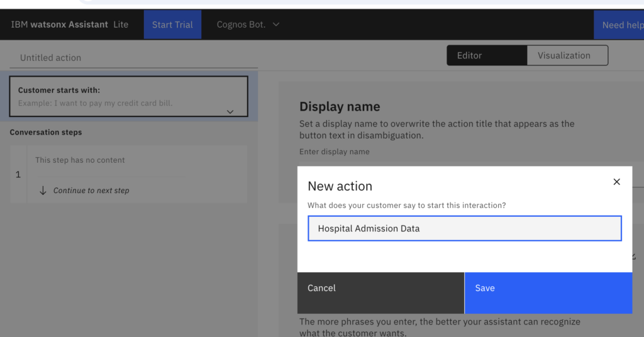Click the New action dialog title
644x337 pixels.
coord(340,186)
